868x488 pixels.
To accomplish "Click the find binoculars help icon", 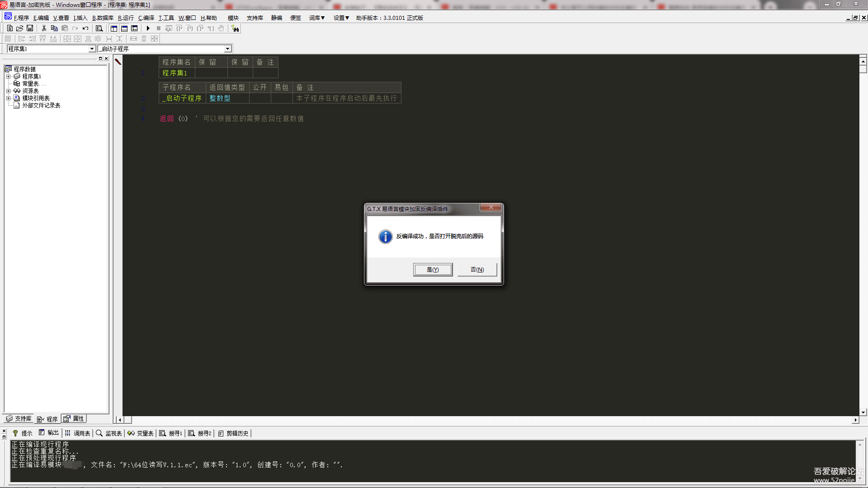I will [x=235, y=28].
